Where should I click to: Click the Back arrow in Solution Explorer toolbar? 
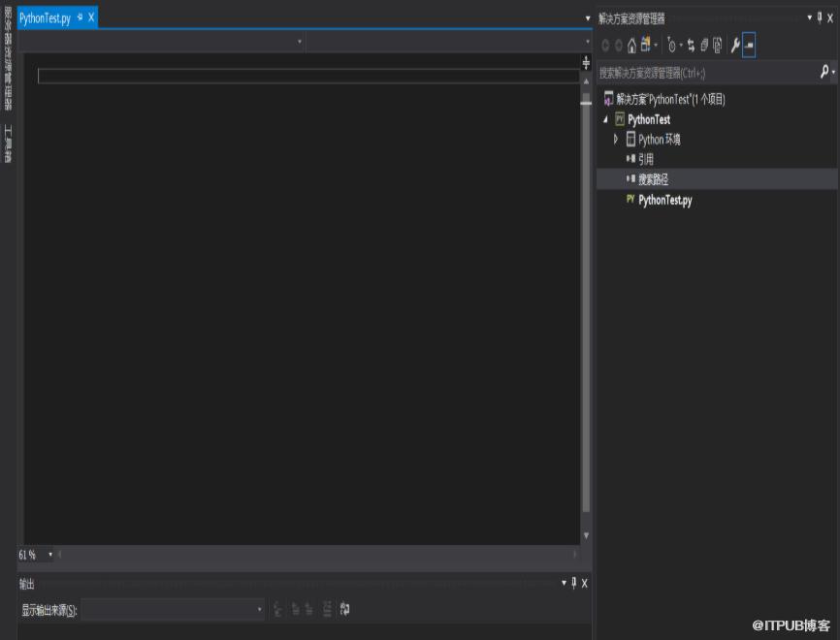pos(605,46)
